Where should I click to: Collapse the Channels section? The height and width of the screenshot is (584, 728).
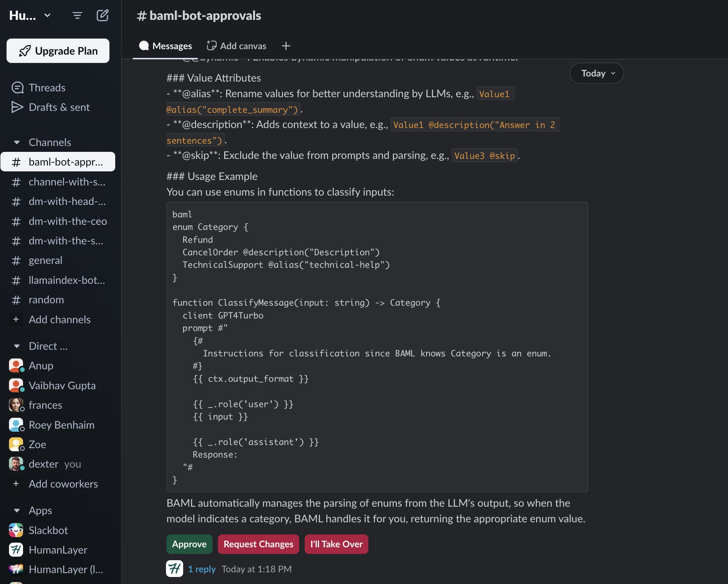pos(17,142)
